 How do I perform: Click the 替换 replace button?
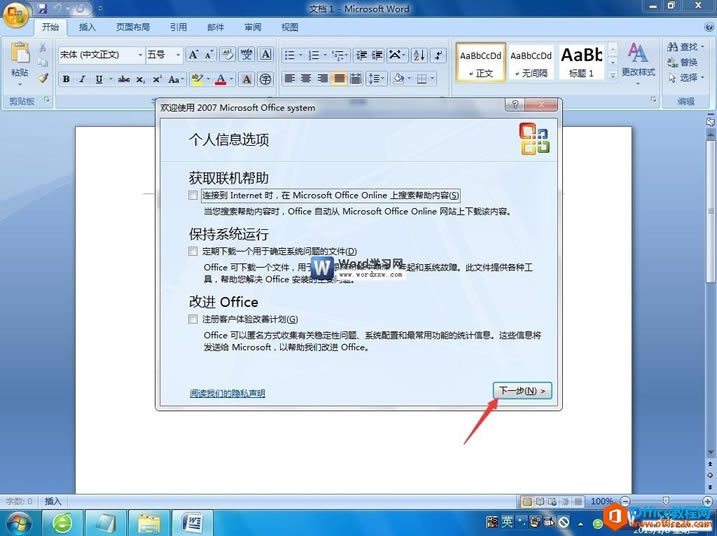(682, 62)
